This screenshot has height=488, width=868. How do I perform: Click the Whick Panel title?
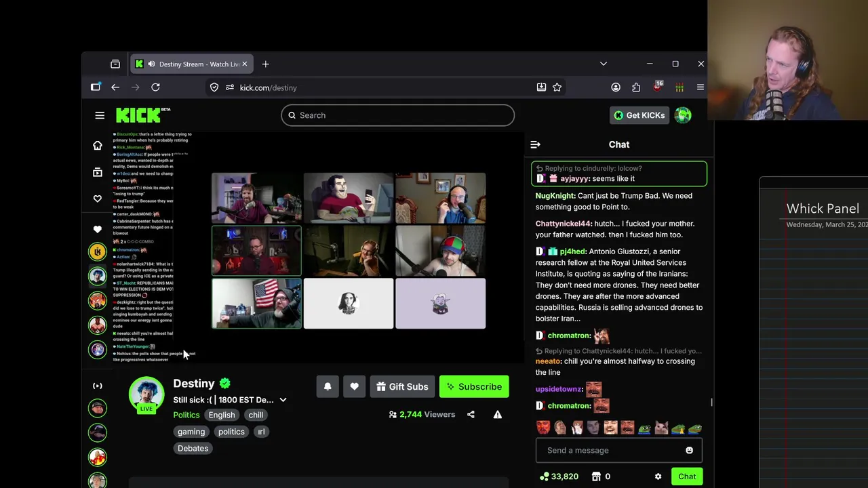pyautogui.click(x=823, y=209)
